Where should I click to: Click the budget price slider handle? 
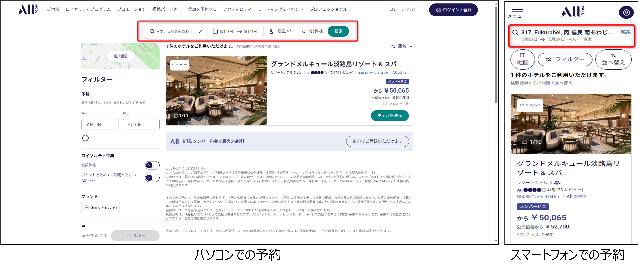click(x=85, y=138)
